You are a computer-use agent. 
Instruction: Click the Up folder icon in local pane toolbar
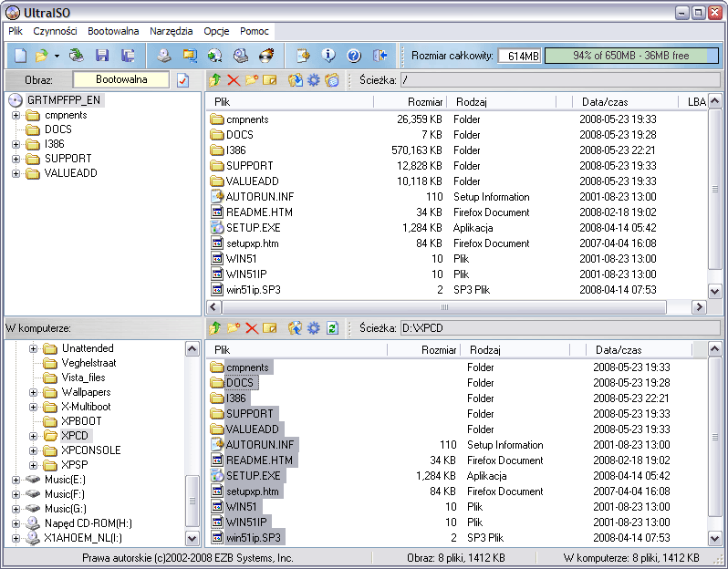[214, 328]
